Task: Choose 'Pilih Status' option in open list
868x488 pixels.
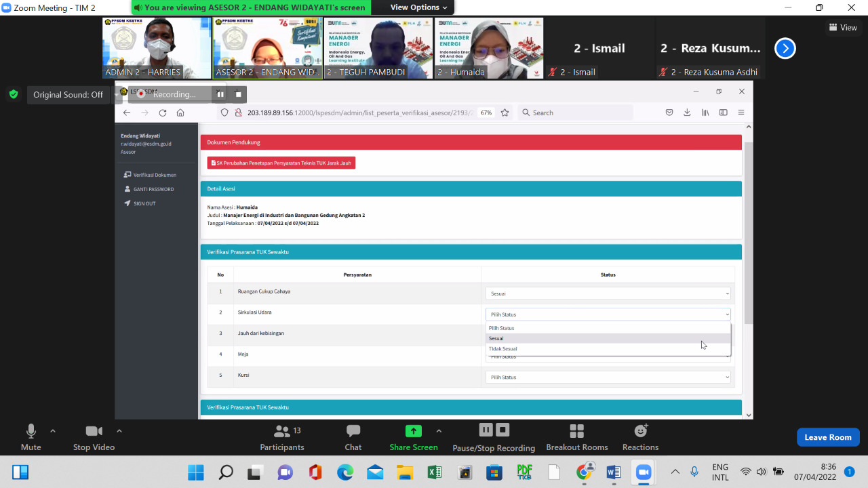Action: [608, 328]
